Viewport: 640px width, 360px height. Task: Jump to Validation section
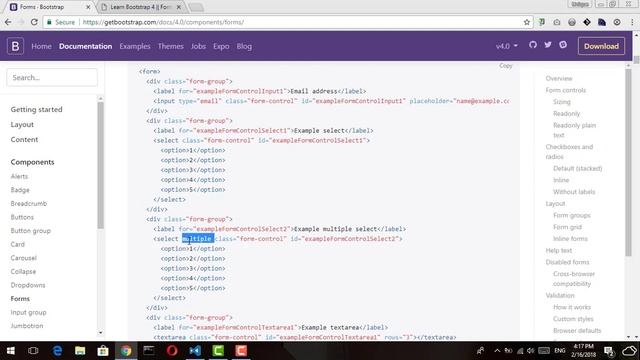[560, 296]
